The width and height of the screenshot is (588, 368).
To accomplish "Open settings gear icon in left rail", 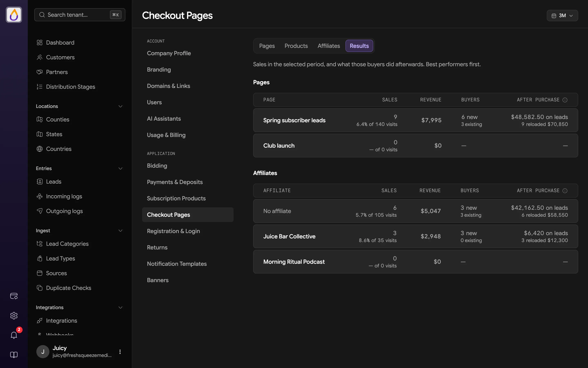I will pos(14,316).
